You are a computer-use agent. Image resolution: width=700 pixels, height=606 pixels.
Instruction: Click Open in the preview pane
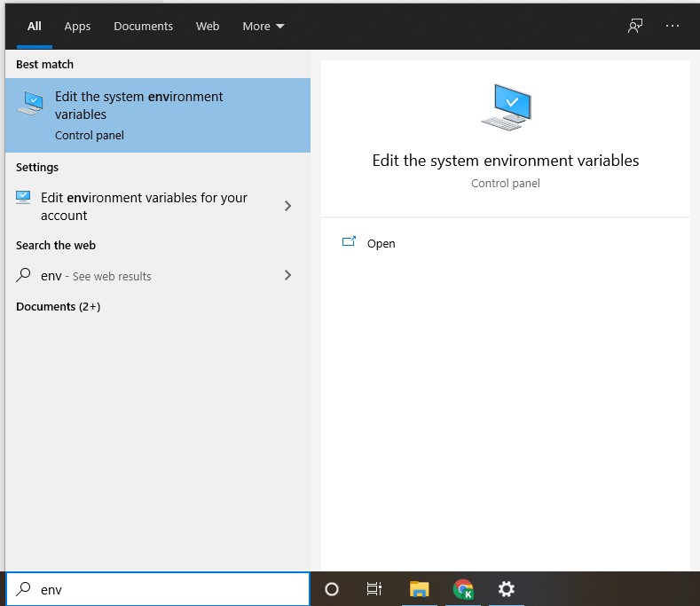381,243
